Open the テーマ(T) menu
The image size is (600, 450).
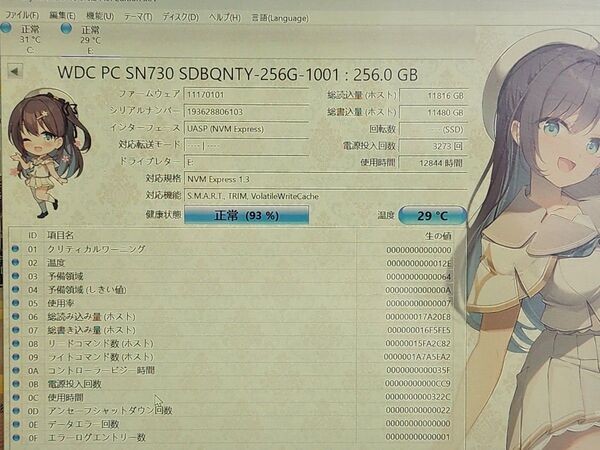pyautogui.click(x=138, y=17)
